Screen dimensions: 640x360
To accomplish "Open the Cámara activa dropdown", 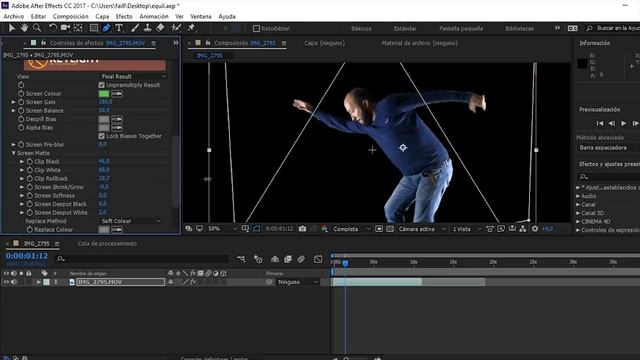I will [x=422, y=229].
